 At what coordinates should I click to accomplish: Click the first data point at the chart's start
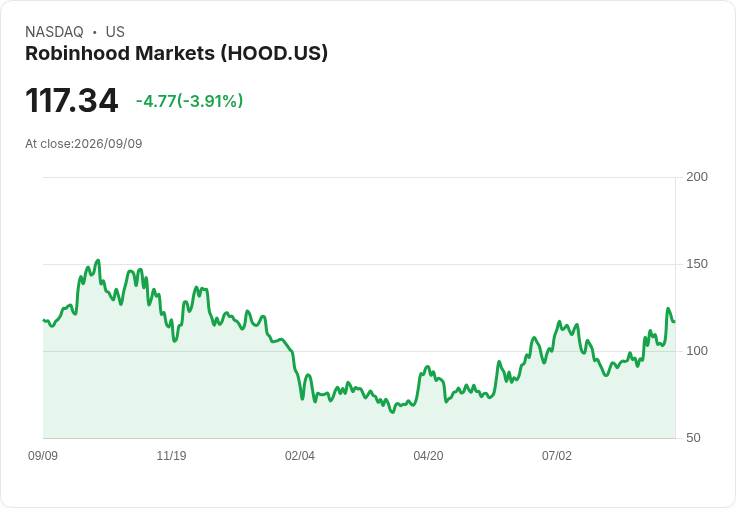click(44, 320)
